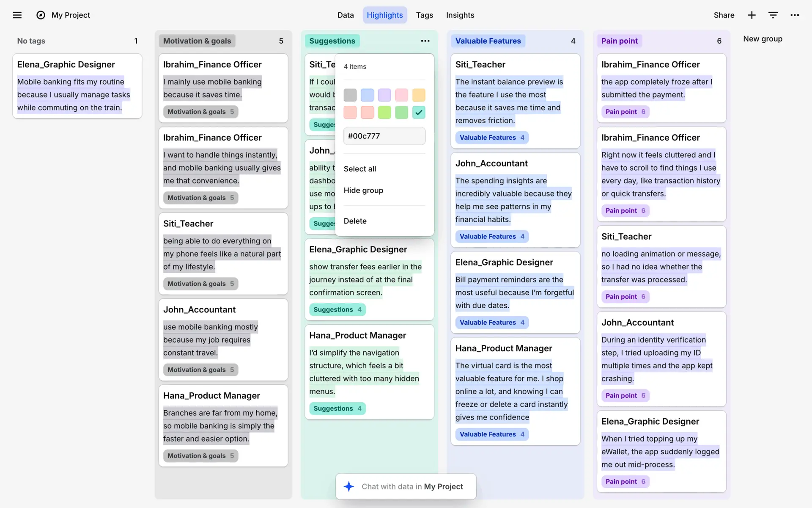
Task: Open the hamburger menu
Action: click(17, 15)
